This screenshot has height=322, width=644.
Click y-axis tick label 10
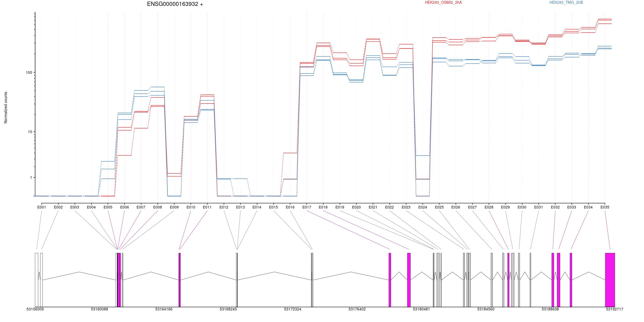(30, 132)
